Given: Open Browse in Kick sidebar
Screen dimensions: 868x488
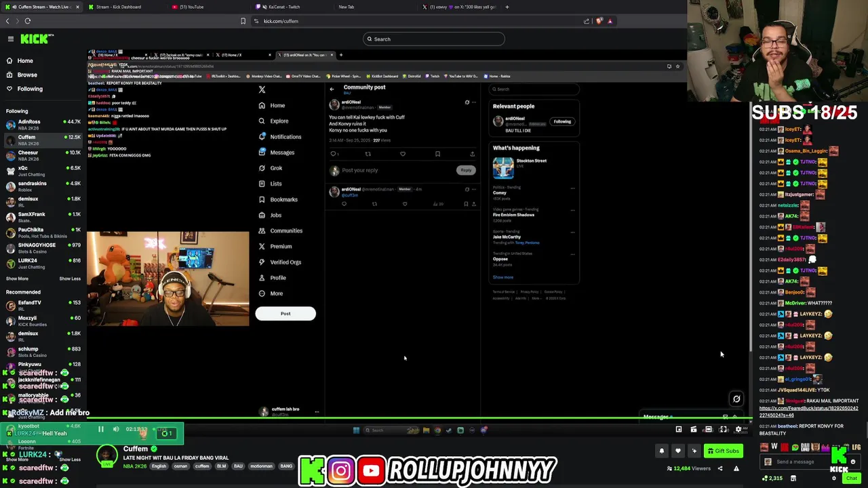Looking at the screenshot, I should pos(27,75).
